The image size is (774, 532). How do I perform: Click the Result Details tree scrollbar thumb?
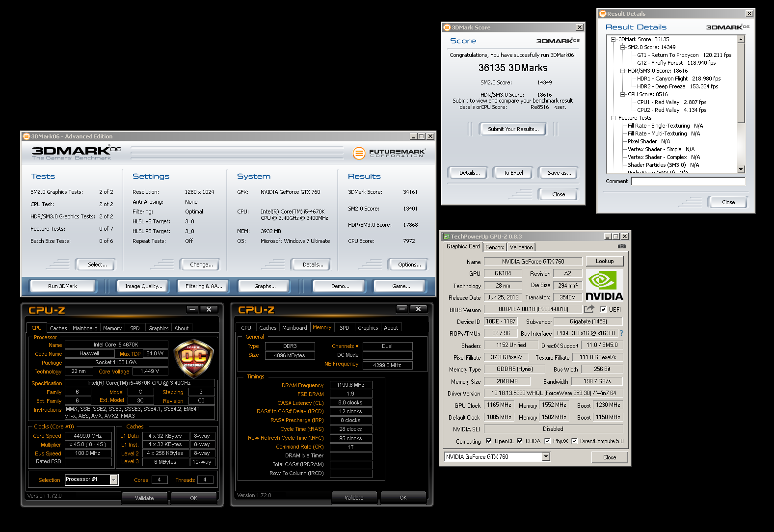pos(741,83)
